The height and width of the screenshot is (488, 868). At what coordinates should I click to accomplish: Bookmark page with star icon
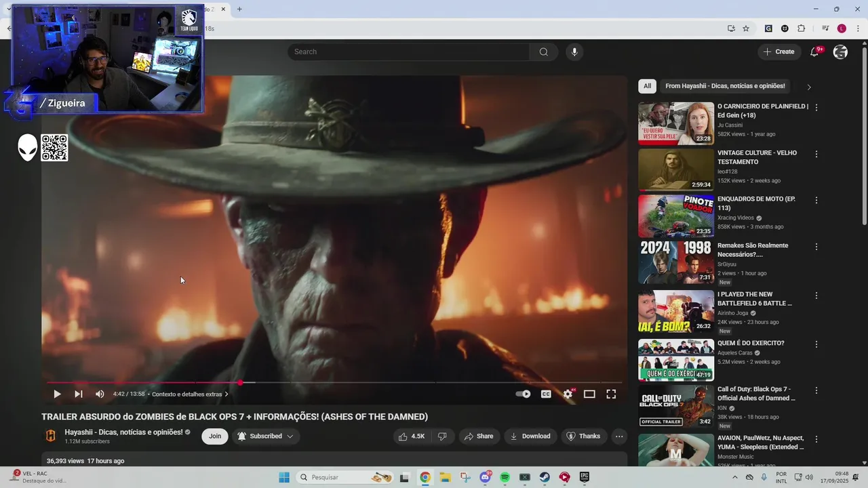746,28
